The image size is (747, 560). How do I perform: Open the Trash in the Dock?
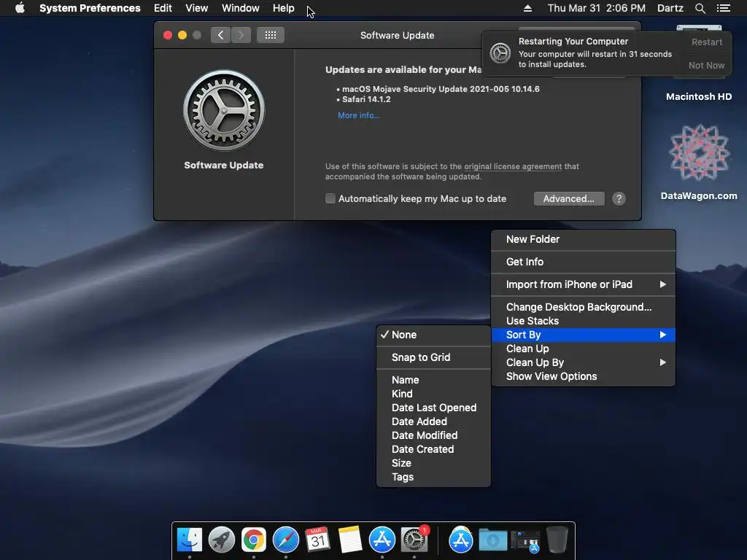557,540
